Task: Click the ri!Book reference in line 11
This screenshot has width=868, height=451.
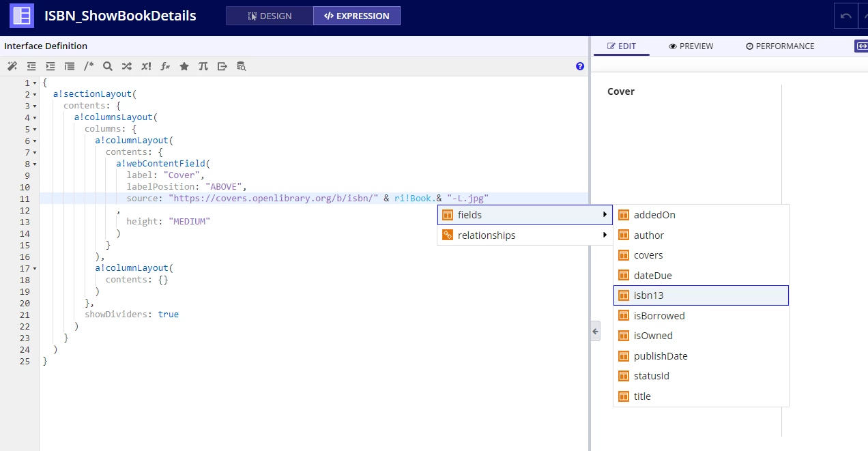Action: [x=413, y=199]
